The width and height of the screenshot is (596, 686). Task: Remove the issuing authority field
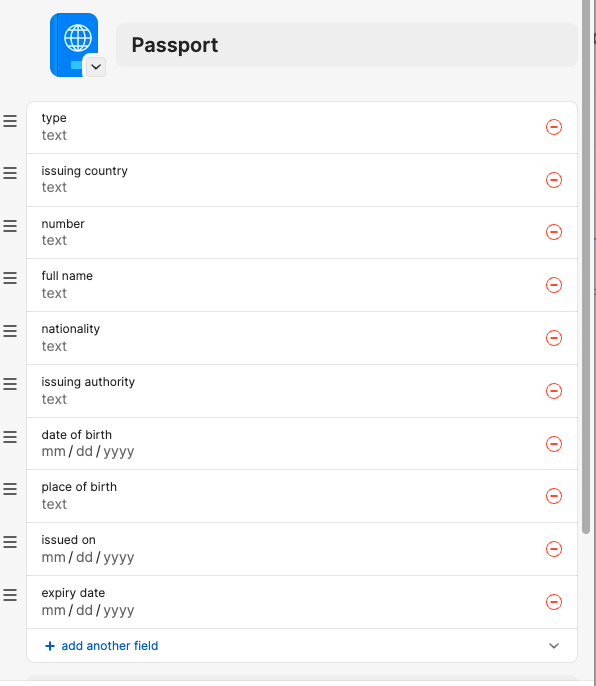click(x=554, y=391)
